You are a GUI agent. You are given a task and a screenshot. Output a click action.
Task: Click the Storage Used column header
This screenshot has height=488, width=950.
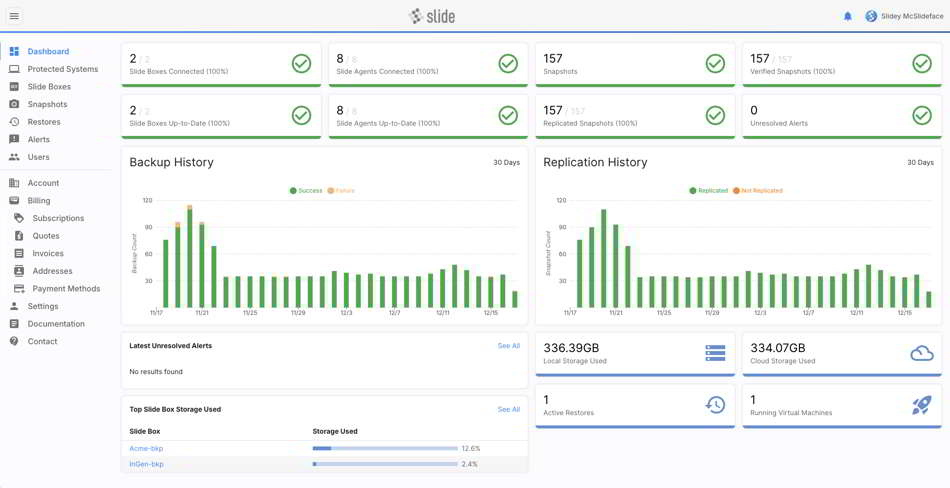pyautogui.click(x=334, y=432)
